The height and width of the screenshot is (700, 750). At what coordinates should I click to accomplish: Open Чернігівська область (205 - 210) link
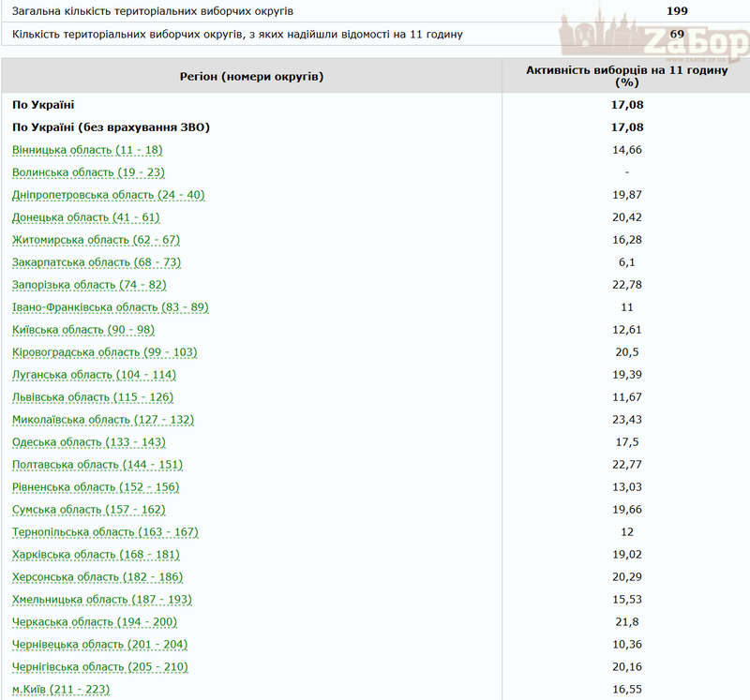click(x=101, y=667)
